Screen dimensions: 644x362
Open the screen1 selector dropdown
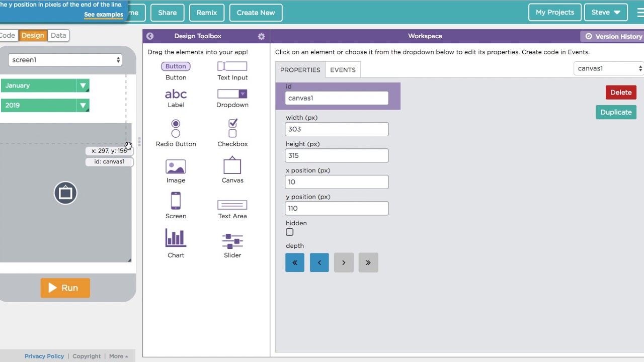tap(65, 60)
